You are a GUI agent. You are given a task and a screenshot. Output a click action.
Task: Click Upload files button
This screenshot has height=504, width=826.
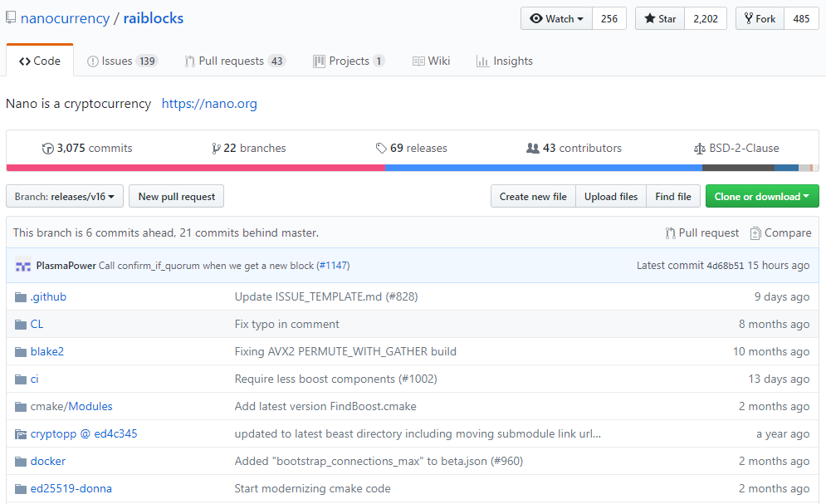(x=611, y=197)
